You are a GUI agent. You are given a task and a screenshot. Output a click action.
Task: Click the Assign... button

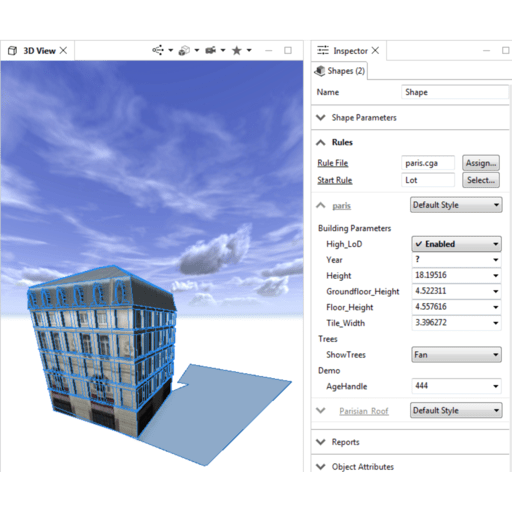point(481,163)
